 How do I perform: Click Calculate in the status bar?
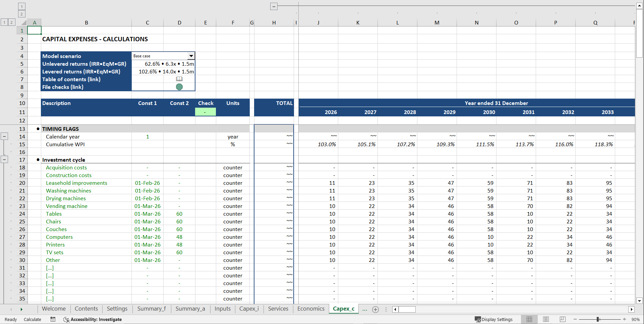(x=32, y=319)
